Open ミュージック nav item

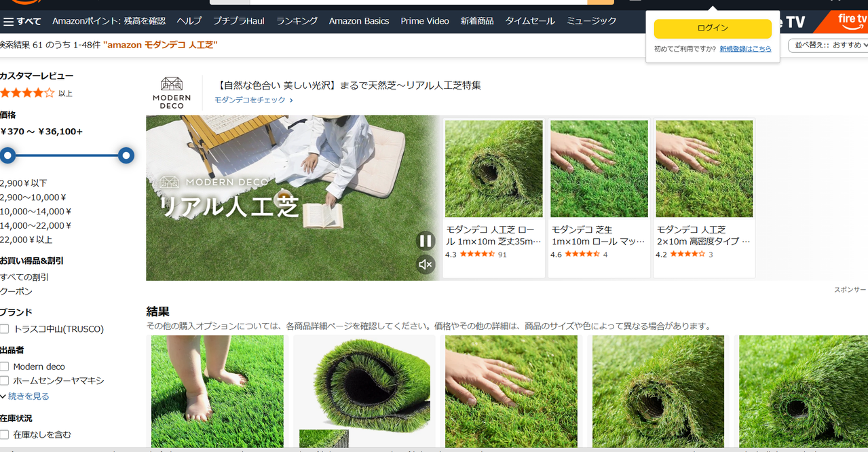[x=592, y=21]
